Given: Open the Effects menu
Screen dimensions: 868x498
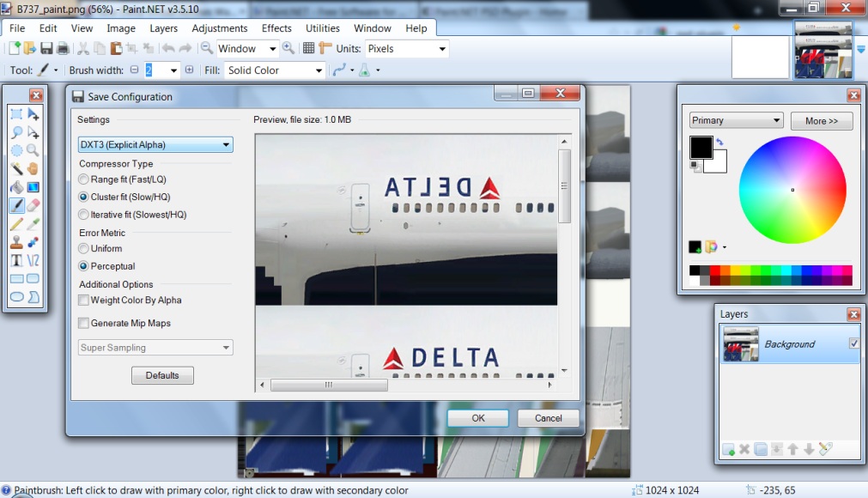Looking at the screenshot, I should 276,28.
